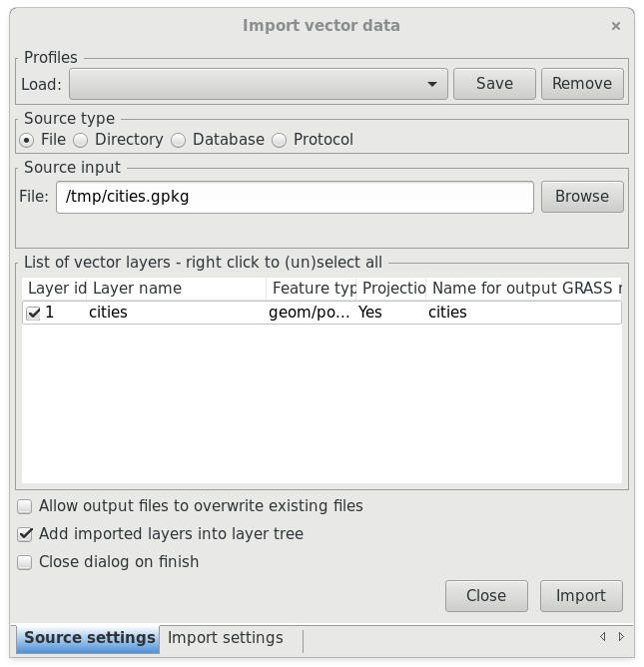This screenshot has width=644, height=667.
Task: Switch to the Import settings tab
Action: 226,638
